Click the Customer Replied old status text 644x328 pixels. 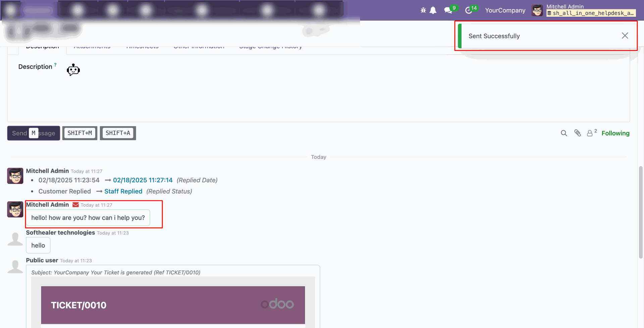point(65,191)
